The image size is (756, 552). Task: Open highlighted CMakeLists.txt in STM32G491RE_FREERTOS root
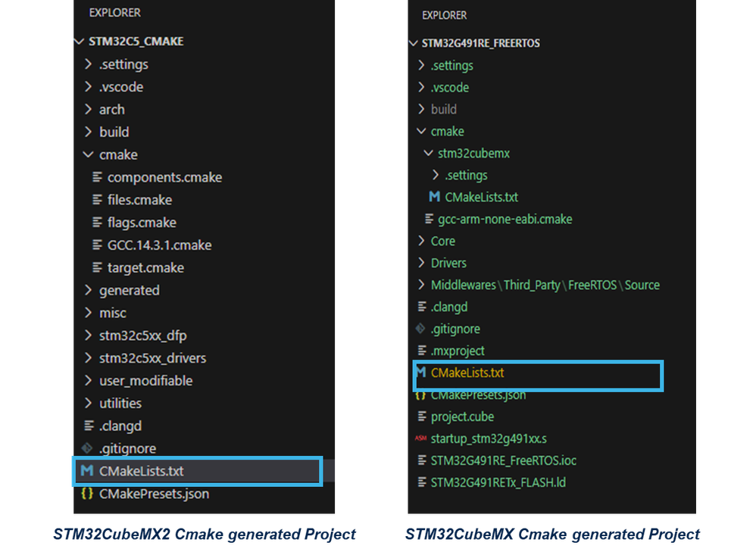(467, 373)
